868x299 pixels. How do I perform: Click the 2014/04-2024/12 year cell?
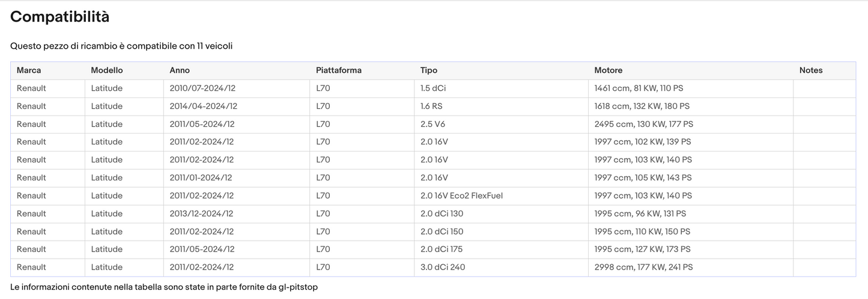click(x=203, y=106)
